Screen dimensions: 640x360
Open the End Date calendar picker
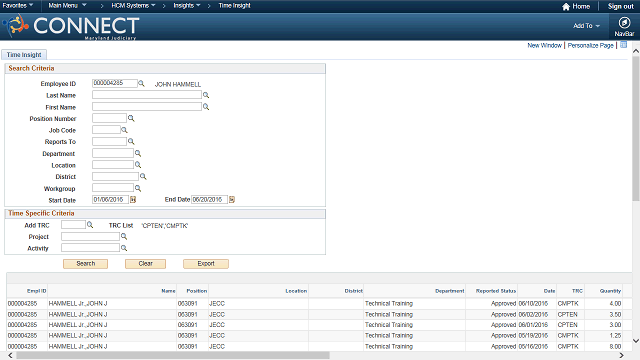232,200
